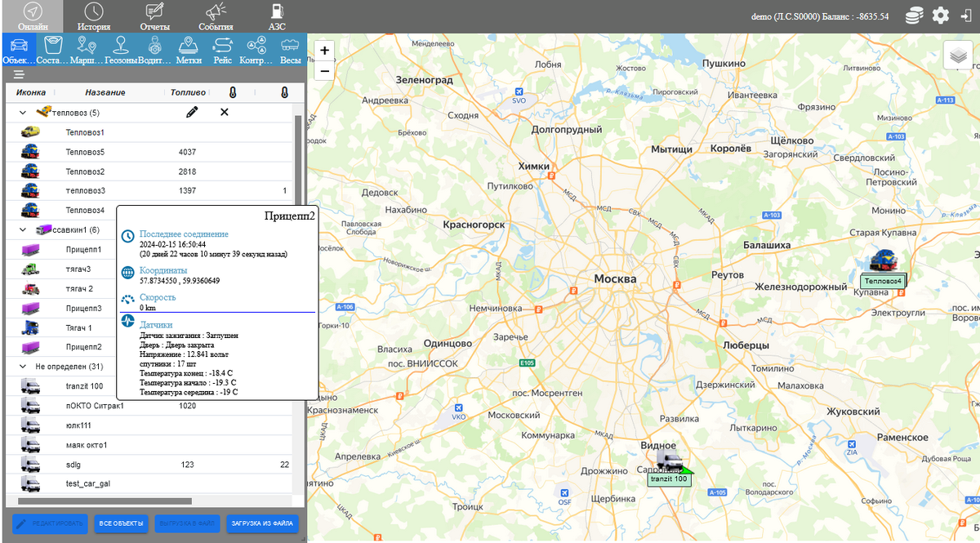Select the юлк111 row
This screenshot has height=543, width=980.
pyautogui.click(x=149, y=425)
